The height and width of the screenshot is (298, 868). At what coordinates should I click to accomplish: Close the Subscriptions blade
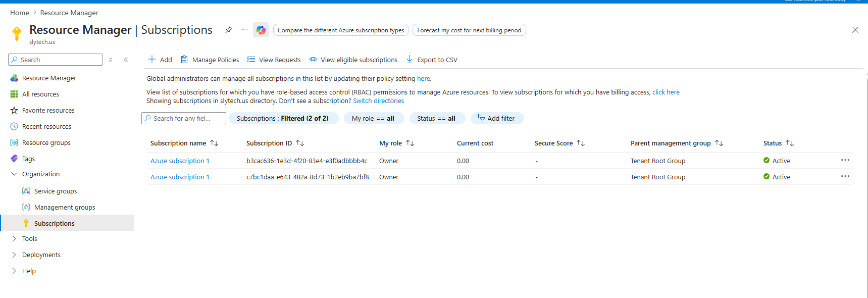(x=855, y=30)
